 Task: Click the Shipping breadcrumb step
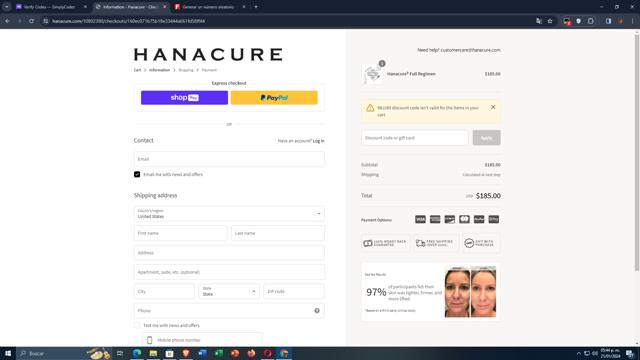tap(186, 70)
